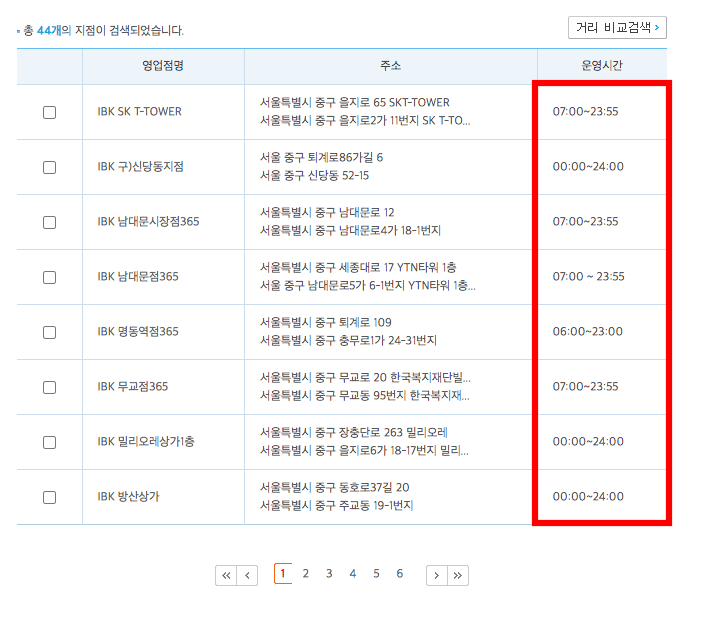This screenshot has width=715, height=622.
Task: Mark the IBK 밀리오레상가1층 checkbox
Action: [49, 442]
